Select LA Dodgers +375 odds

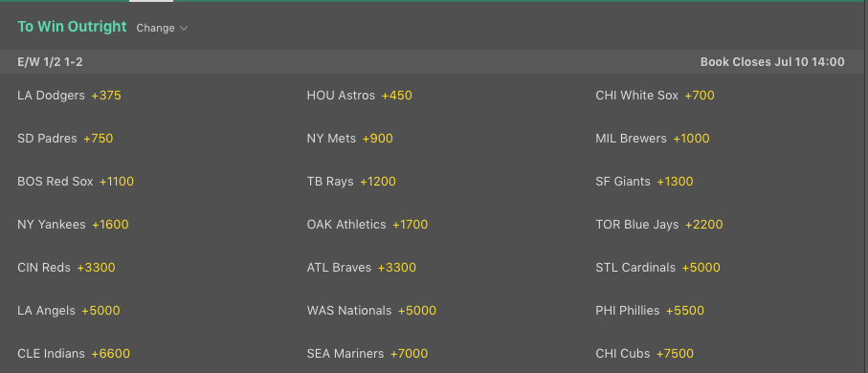click(x=69, y=96)
